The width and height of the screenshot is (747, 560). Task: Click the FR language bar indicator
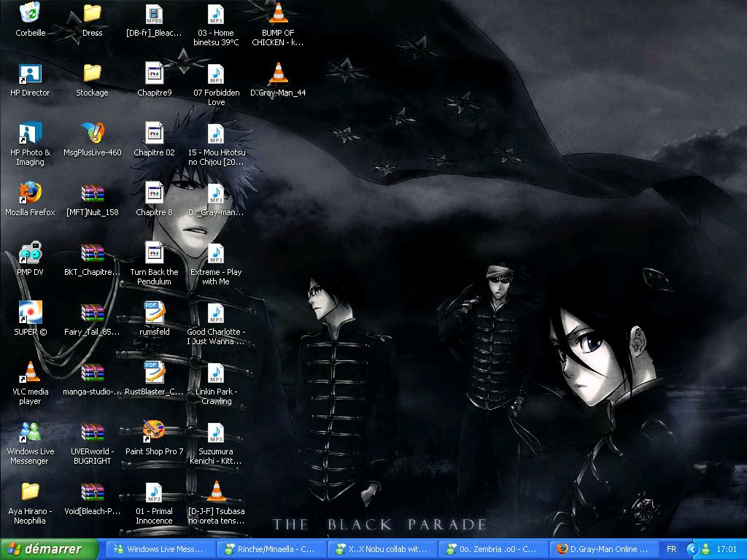[x=671, y=549]
